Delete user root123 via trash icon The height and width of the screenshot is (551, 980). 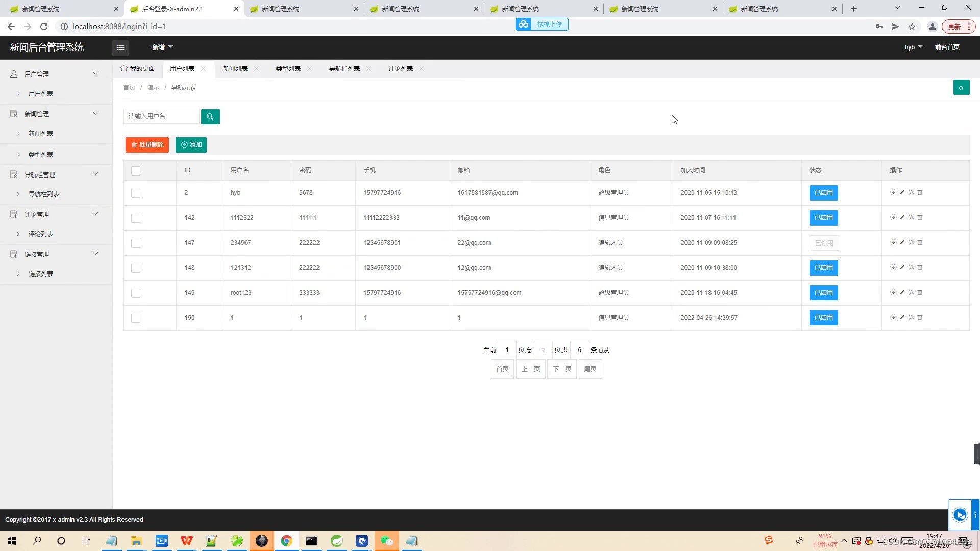click(920, 292)
